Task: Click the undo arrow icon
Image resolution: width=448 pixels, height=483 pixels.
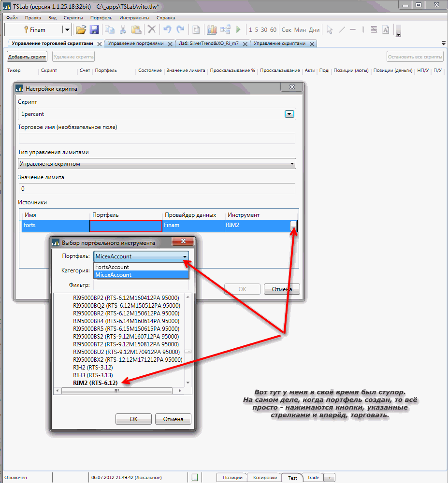Action: click(x=167, y=29)
